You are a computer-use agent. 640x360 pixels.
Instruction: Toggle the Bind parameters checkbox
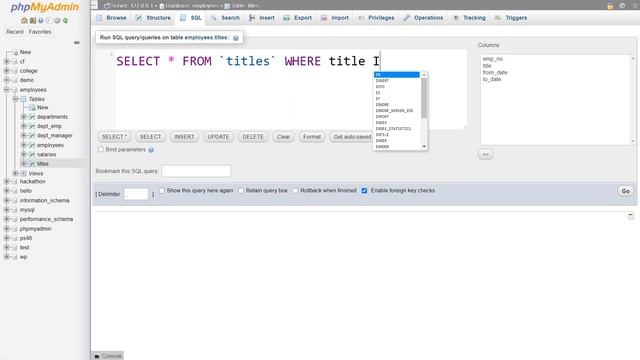[101, 149]
